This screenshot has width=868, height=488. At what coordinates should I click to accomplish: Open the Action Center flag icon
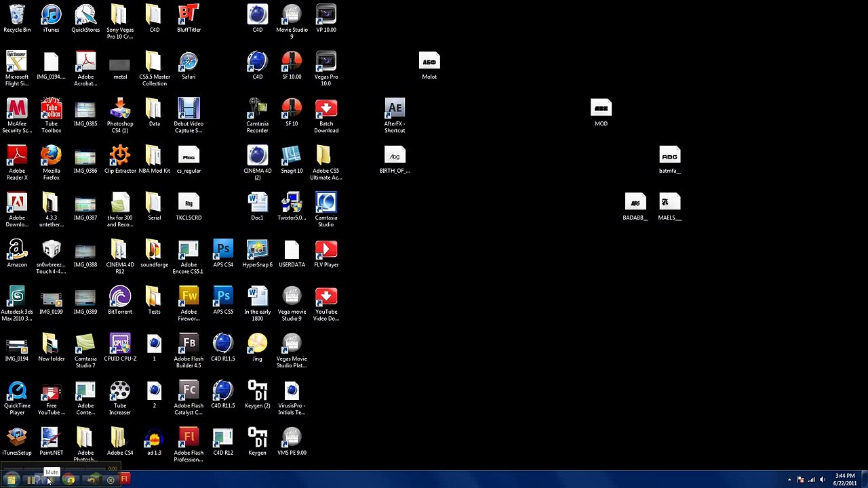[800, 480]
